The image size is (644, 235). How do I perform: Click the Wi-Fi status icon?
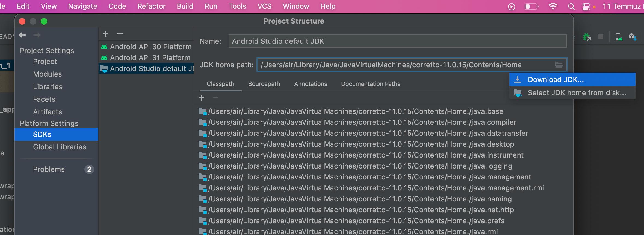(553, 6)
